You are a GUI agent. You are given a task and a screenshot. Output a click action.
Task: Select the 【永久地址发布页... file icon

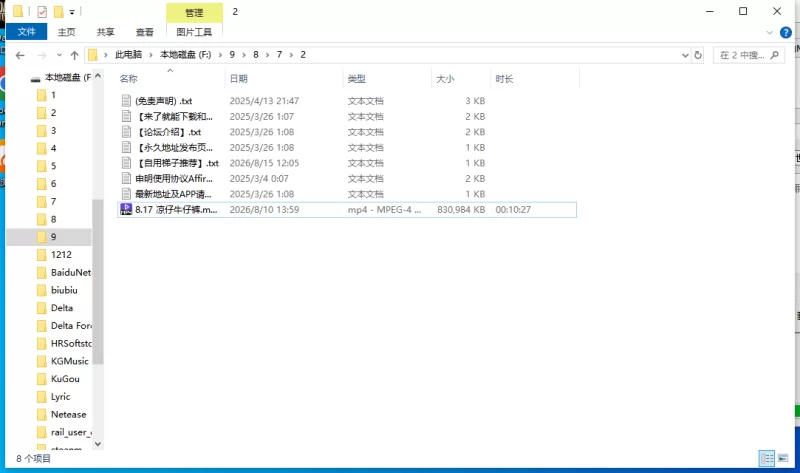pyautogui.click(x=126, y=147)
